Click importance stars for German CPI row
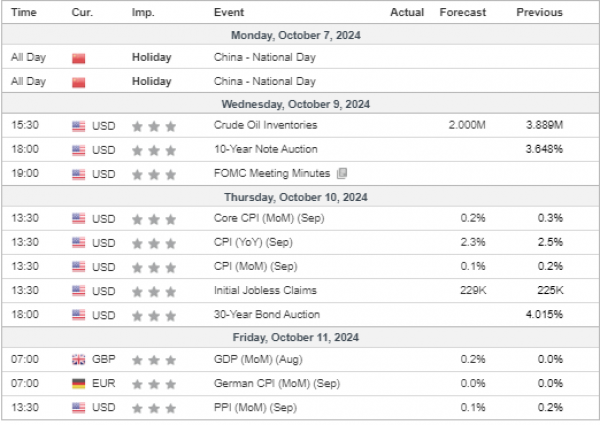600x425 pixels. pyautogui.click(x=154, y=384)
